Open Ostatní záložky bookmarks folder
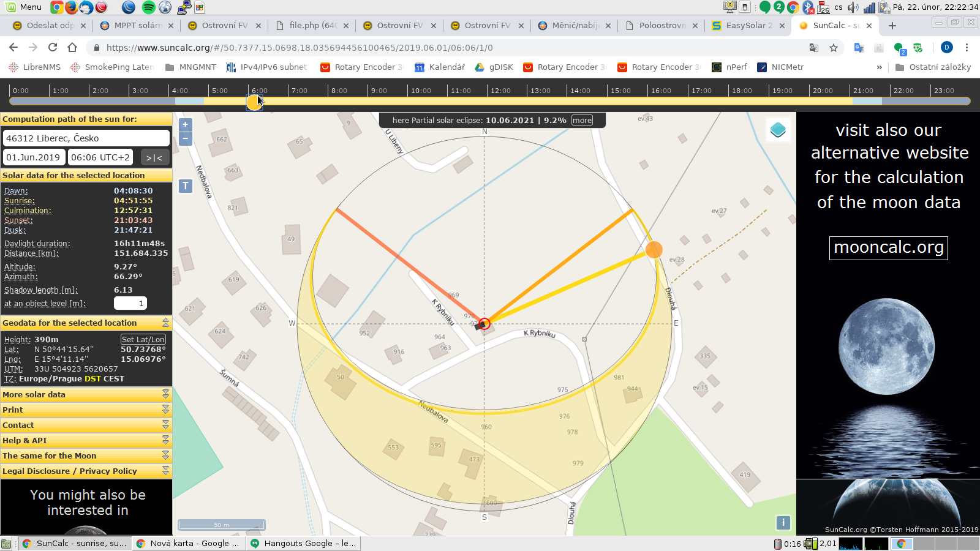The height and width of the screenshot is (551, 980). pyautogui.click(x=933, y=67)
